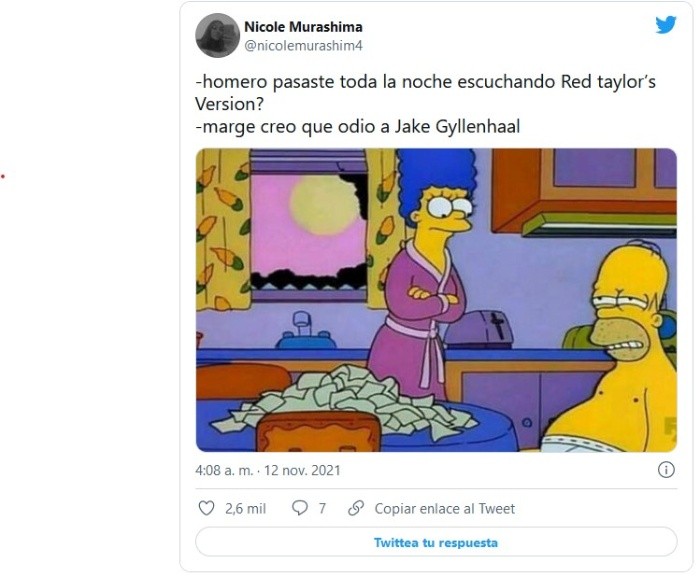
Task: Open the tweet info circle icon
Action: [666, 470]
